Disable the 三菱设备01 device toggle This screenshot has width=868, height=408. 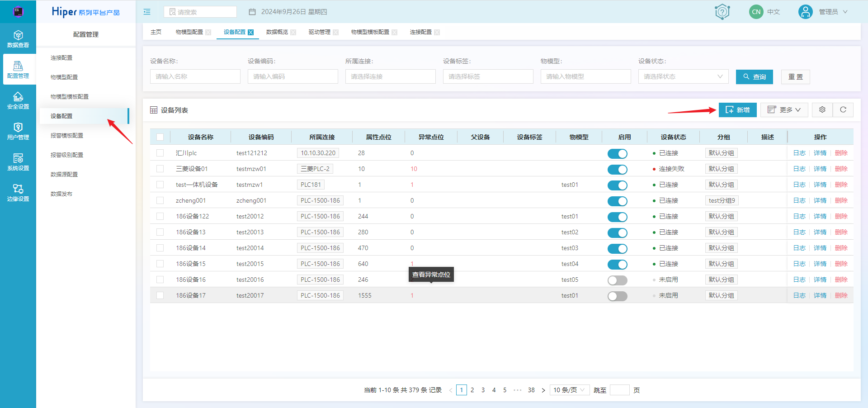point(618,170)
